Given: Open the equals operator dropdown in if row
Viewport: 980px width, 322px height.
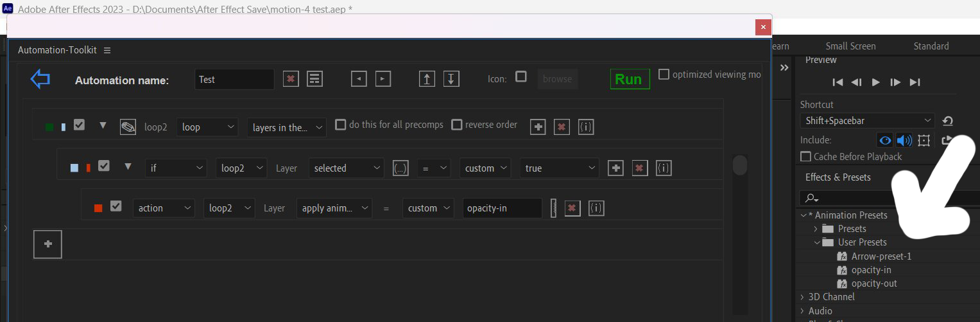Looking at the screenshot, I should tap(434, 168).
